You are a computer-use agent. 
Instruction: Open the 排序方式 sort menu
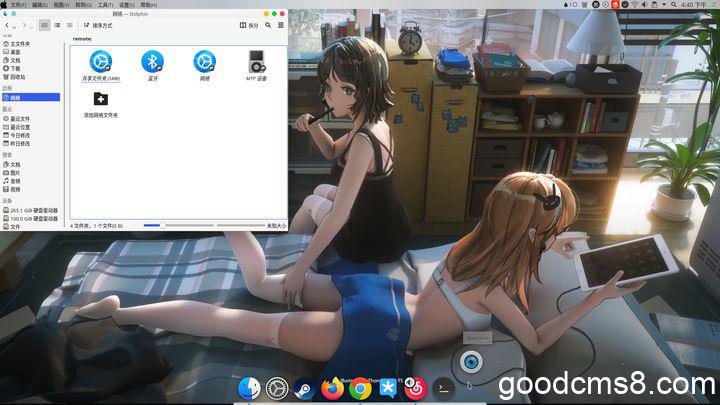tap(98, 25)
